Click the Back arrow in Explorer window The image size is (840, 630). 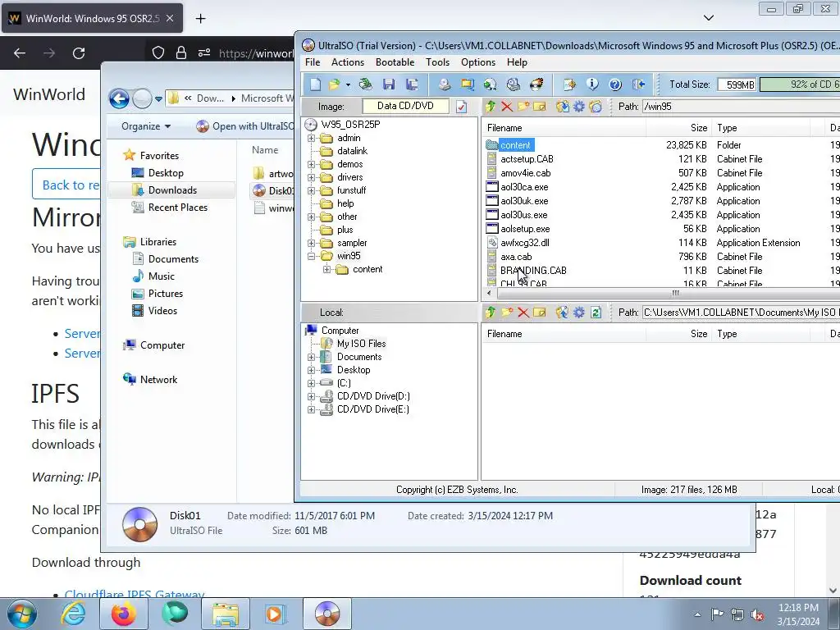coord(119,98)
